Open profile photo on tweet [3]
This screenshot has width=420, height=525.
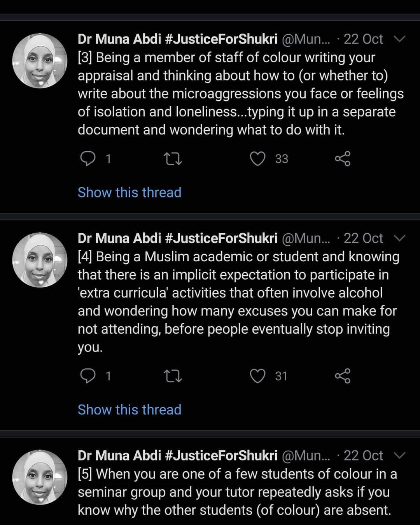[40, 61]
